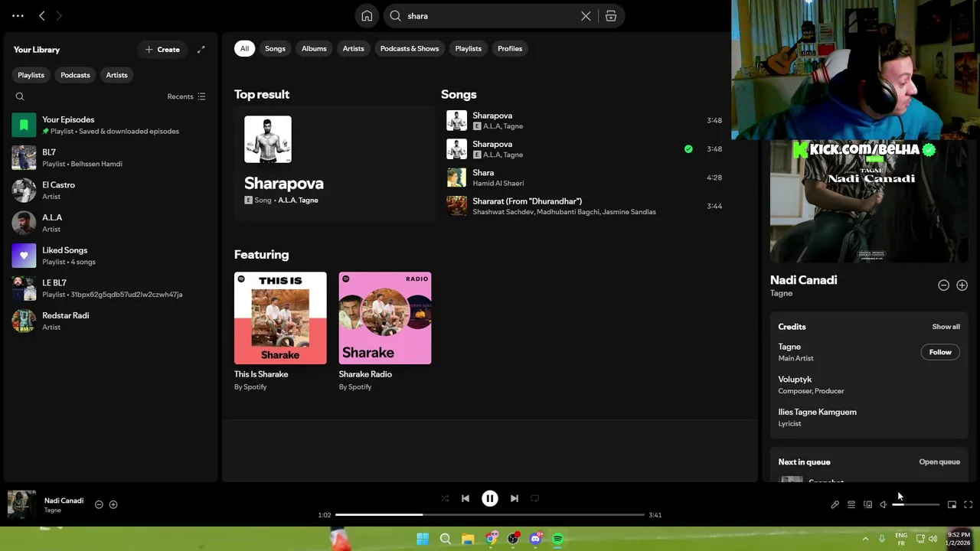Open the Windows Start button

423,539
